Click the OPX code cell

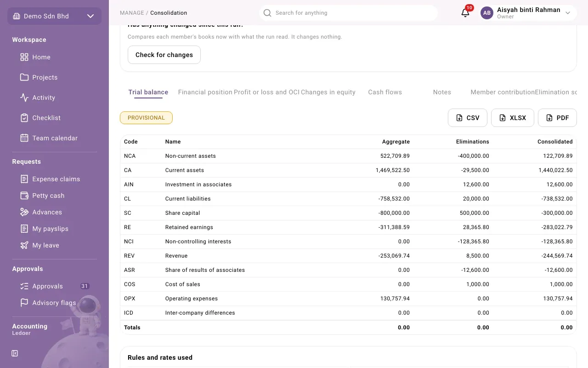click(x=130, y=299)
